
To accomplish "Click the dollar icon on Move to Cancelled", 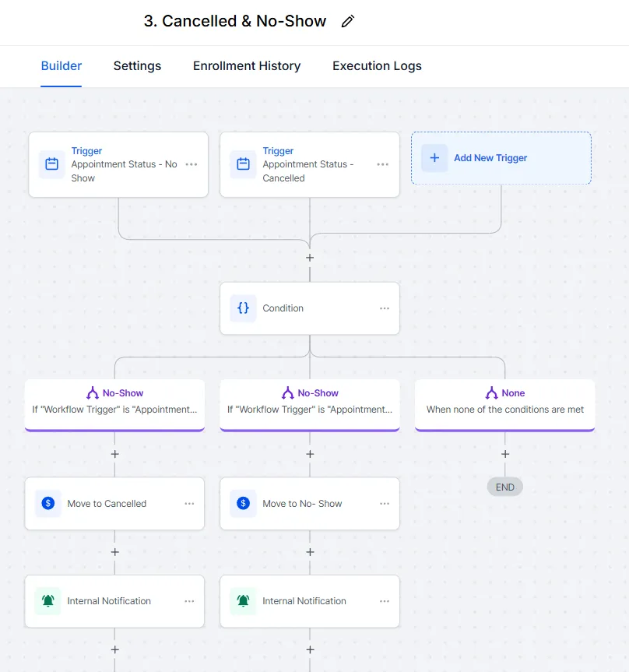I will 48,504.
